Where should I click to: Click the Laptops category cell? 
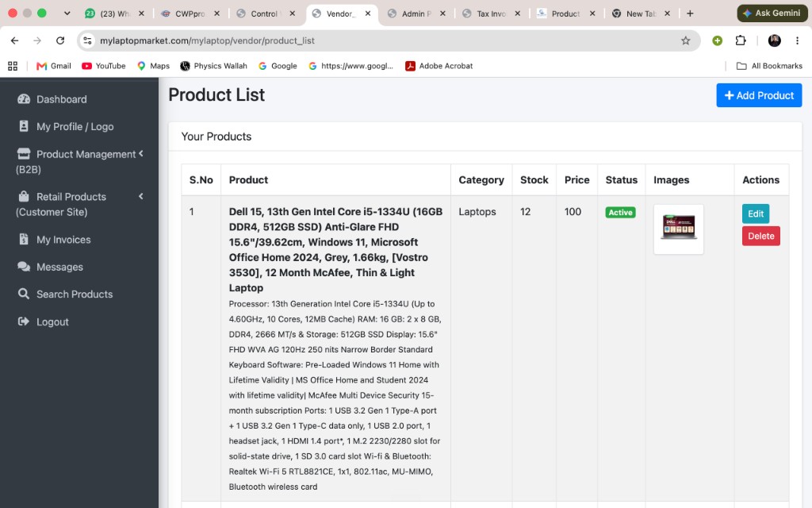(477, 211)
